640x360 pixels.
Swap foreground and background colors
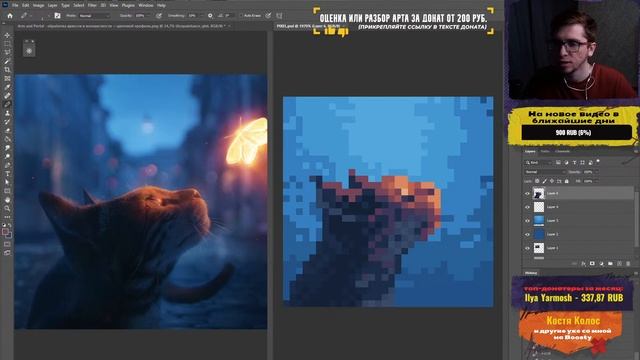10,225
